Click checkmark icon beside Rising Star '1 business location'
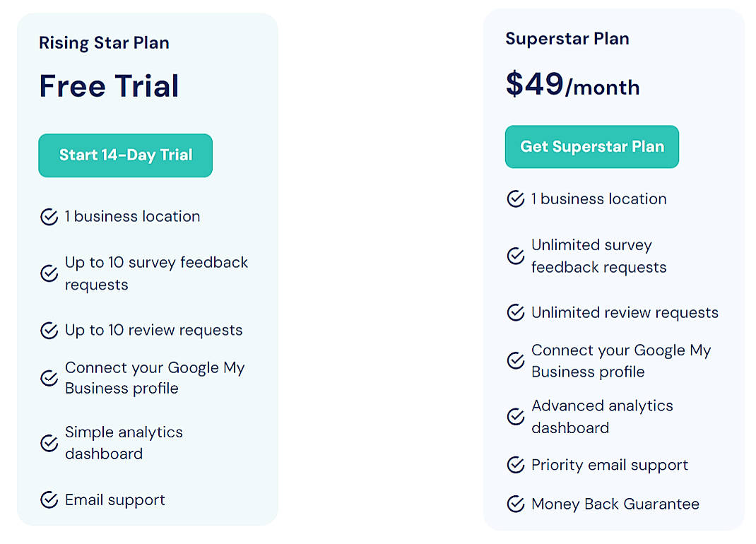Screen dimensions: 756x544 tap(49, 217)
